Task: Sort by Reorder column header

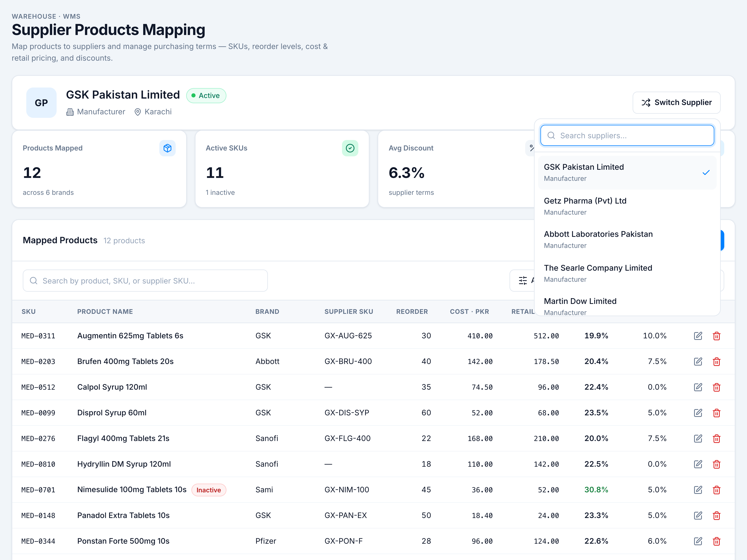Action: [x=412, y=311]
